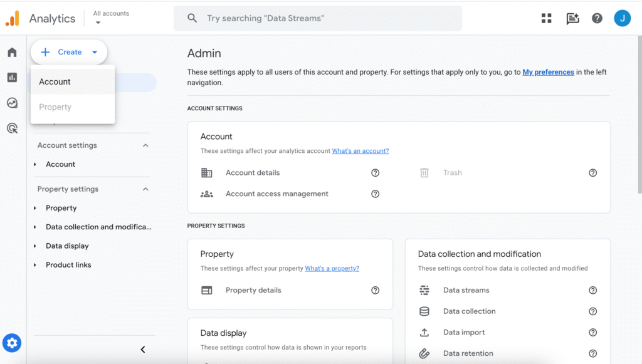The image size is (642, 364).
Task: Open help for Data import
Action: pyautogui.click(x=592, y=333)
